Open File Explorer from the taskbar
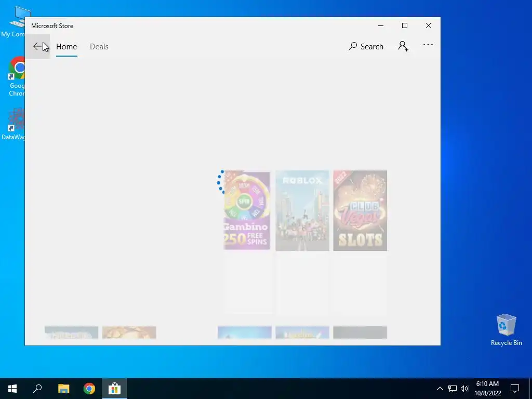The image size is (532, 399). 63,389
